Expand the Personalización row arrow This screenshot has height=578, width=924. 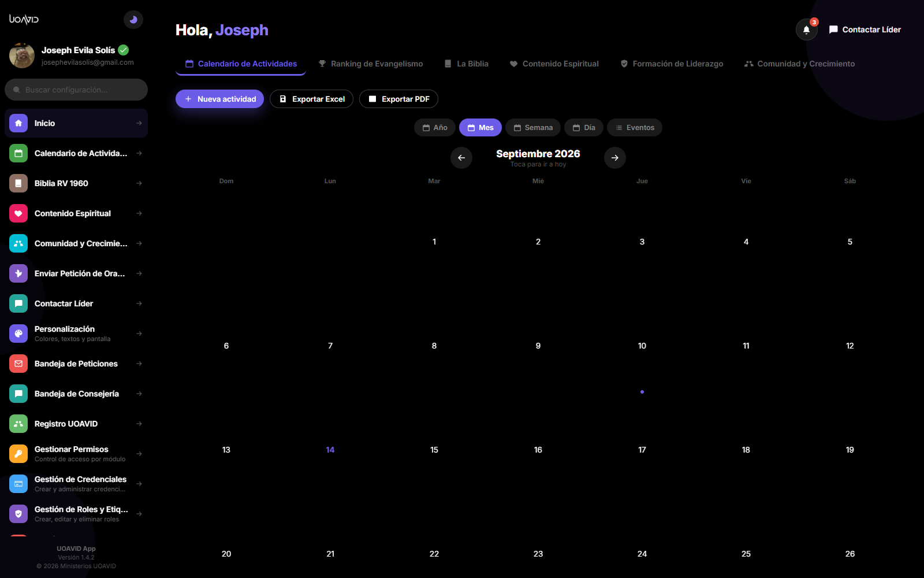[139, 334]
